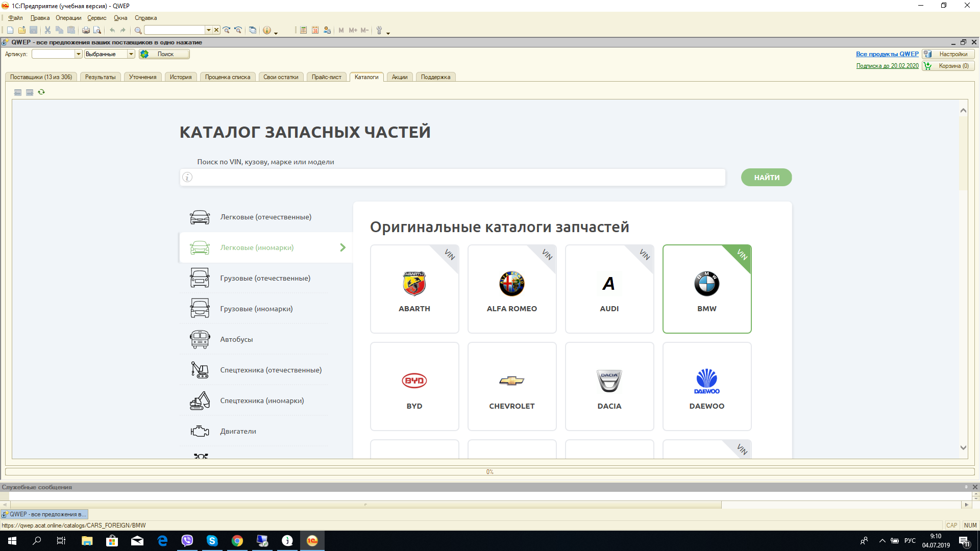Screen dimensions: 980x551
Task: Open the Calendar toolbar icon
Action: point(315,30)
